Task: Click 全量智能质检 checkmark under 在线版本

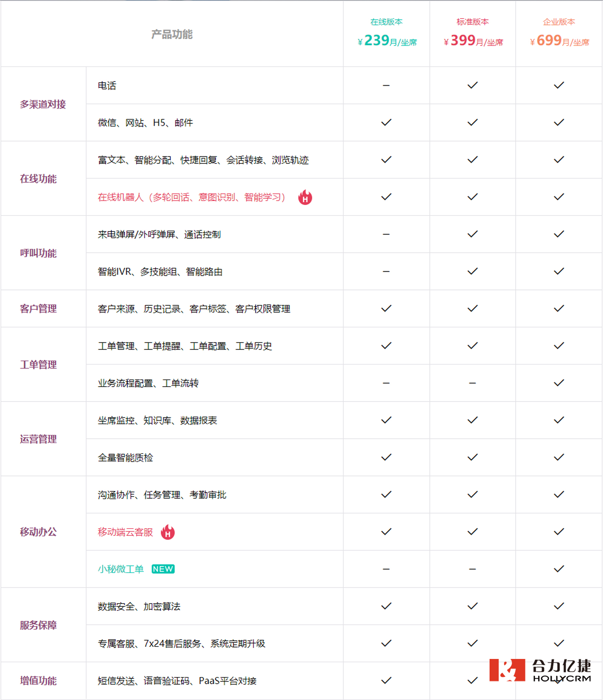Action: coord(386,457)
